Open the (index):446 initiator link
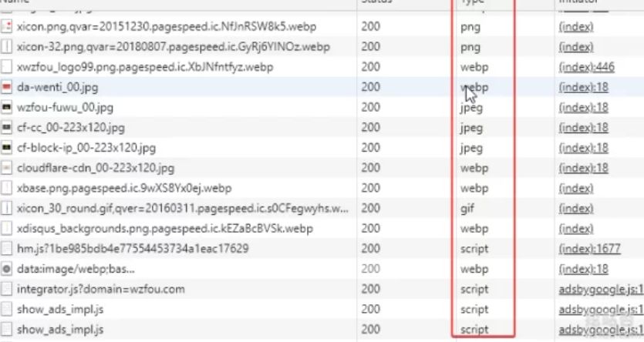Viewport: 644px width, 342px height. [586, 67]
